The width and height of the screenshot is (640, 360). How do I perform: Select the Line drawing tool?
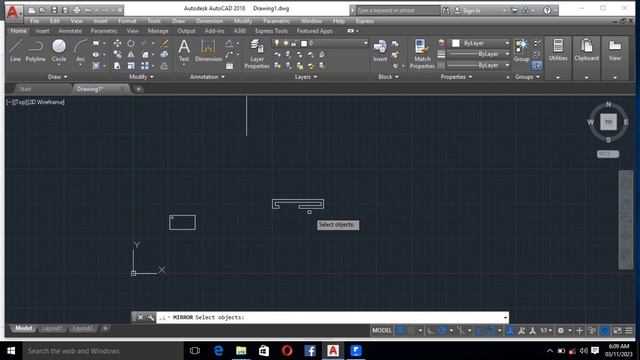coord(15,51)
